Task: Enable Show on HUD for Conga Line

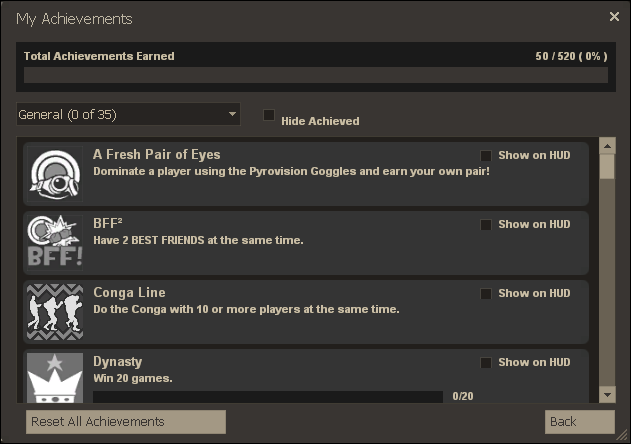Action: [x=486, y=293]
